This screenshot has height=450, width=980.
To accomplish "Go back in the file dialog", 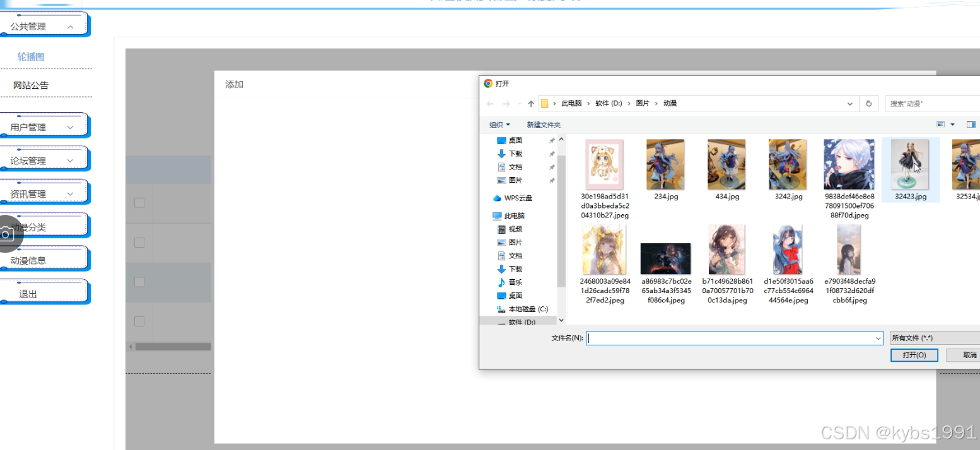I will [x=490, y=104].
